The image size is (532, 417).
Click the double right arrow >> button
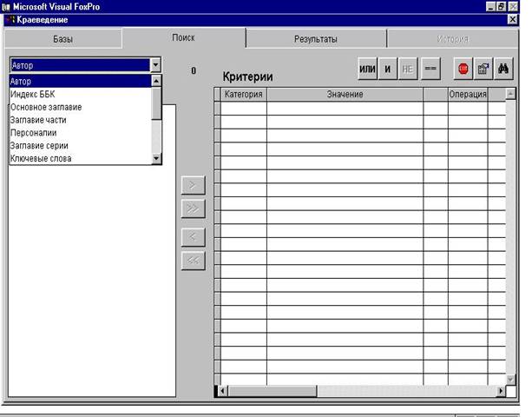coord(193,208)
